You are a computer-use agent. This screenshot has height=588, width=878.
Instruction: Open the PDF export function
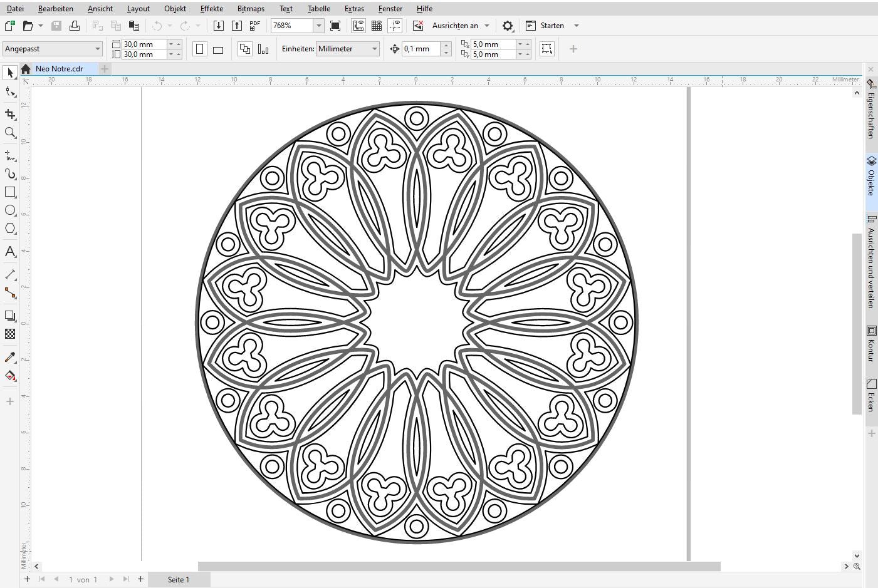point(254,25)
